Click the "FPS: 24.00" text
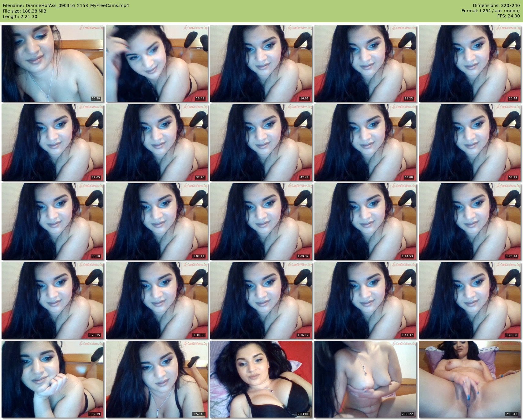The height and width of the screenshot is (420, 523). pyautogui.click(x=508, y=16)
